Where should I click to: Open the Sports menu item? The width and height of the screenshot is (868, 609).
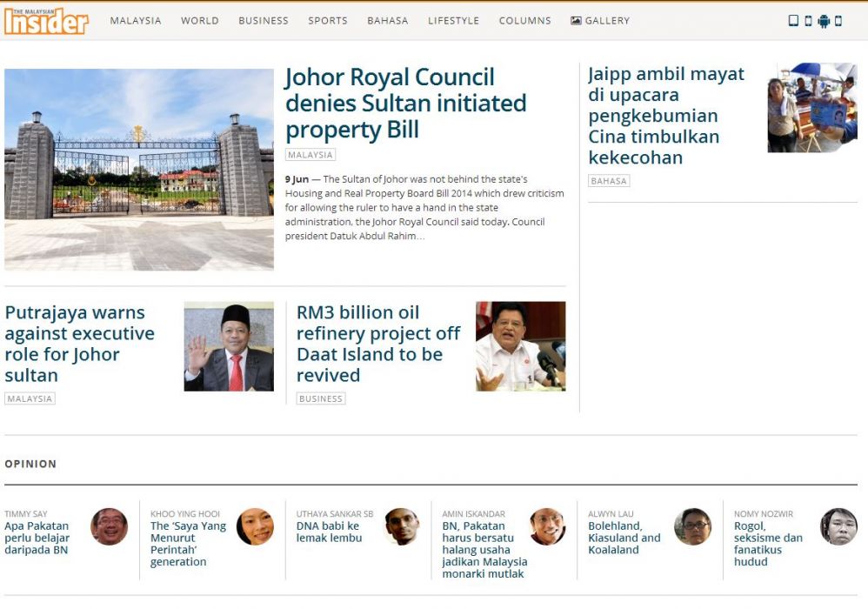pos(327,21)
